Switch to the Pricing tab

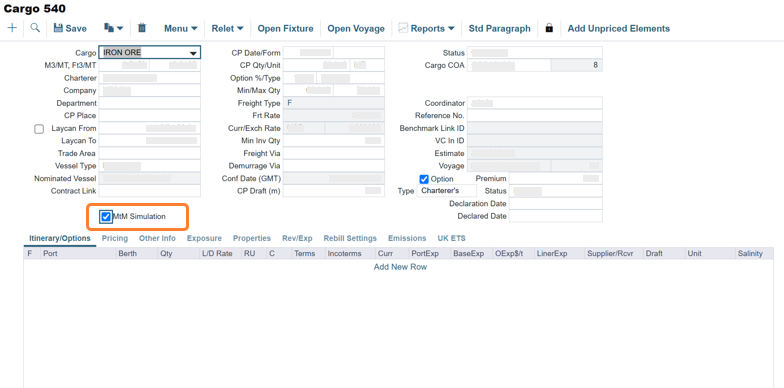pyautogui.click(x=115, y=238)
